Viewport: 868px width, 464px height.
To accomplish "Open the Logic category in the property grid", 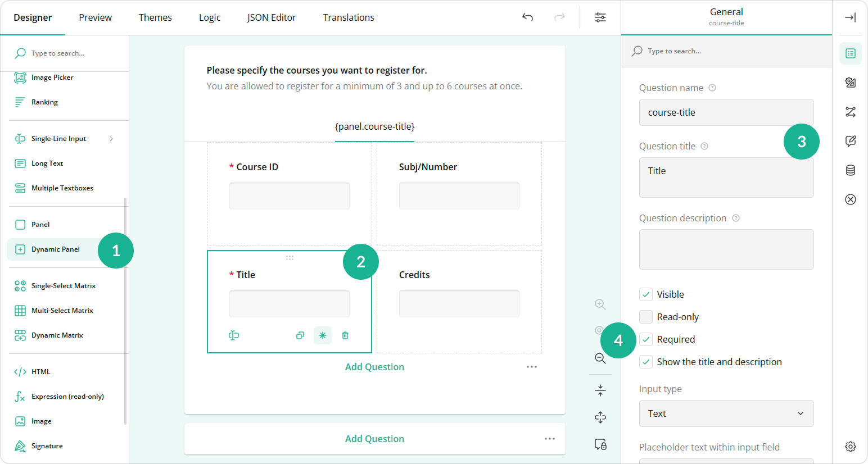I will pyautogui.click(x=850, y=112).
